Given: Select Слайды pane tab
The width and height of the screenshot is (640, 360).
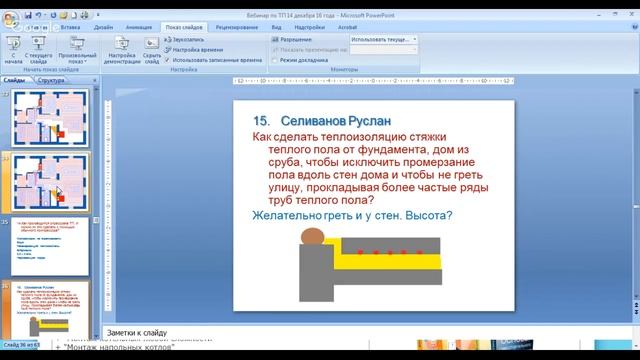Looking at the screenshot, I should pos(14,80).
